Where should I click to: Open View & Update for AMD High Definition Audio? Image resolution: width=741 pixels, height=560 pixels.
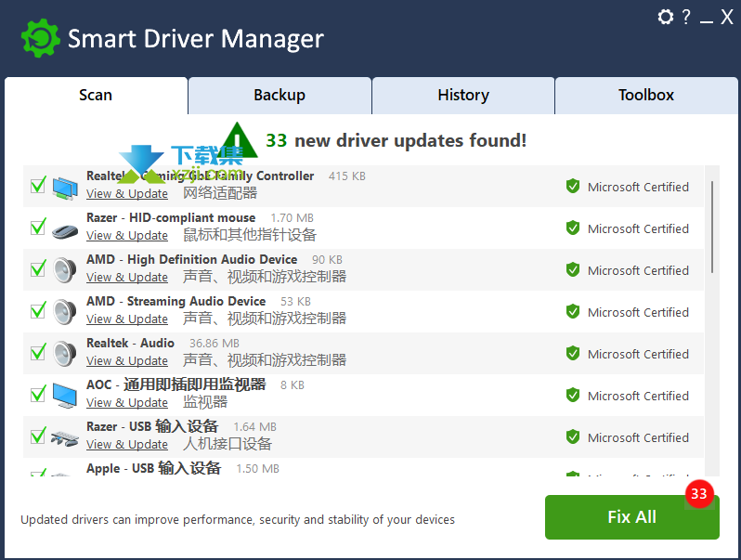(127, 278)
